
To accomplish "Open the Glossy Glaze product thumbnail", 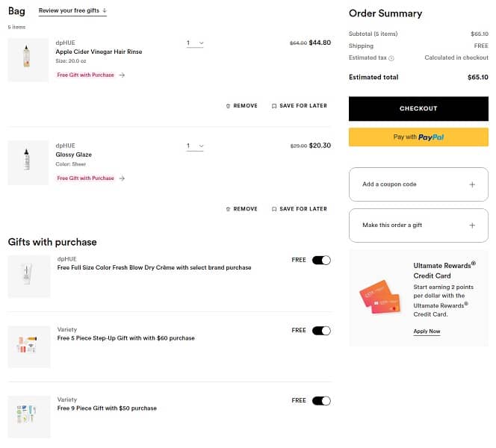I will (28, 163).
